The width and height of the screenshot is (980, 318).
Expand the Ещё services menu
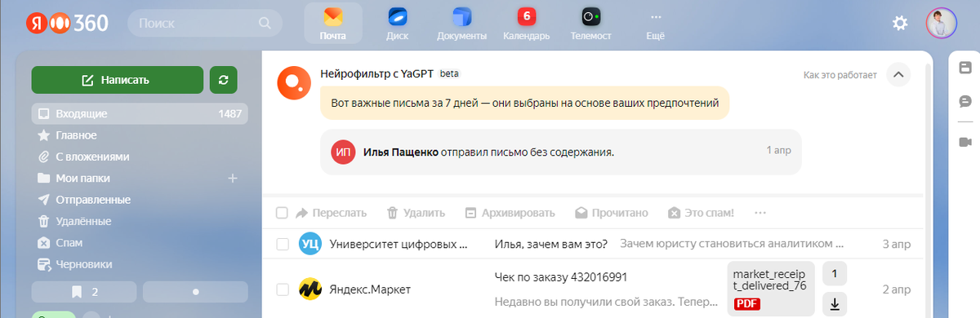[655, 24]
